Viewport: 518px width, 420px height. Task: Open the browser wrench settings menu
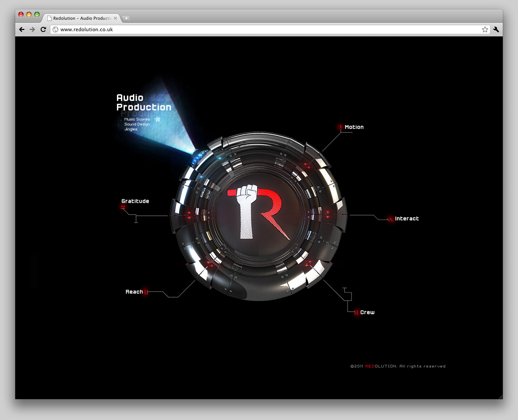(496, 29)
